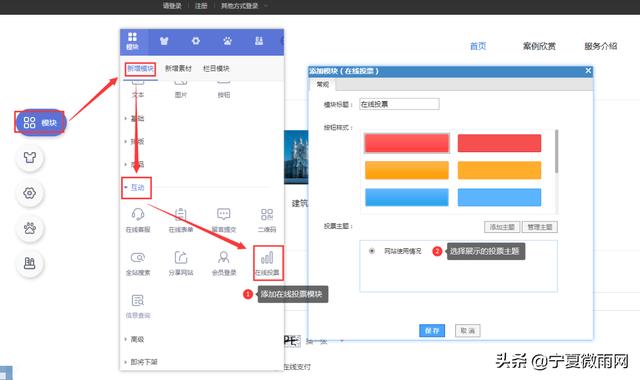Select the 常规 tab in dialog

click(x=322, y=84)
